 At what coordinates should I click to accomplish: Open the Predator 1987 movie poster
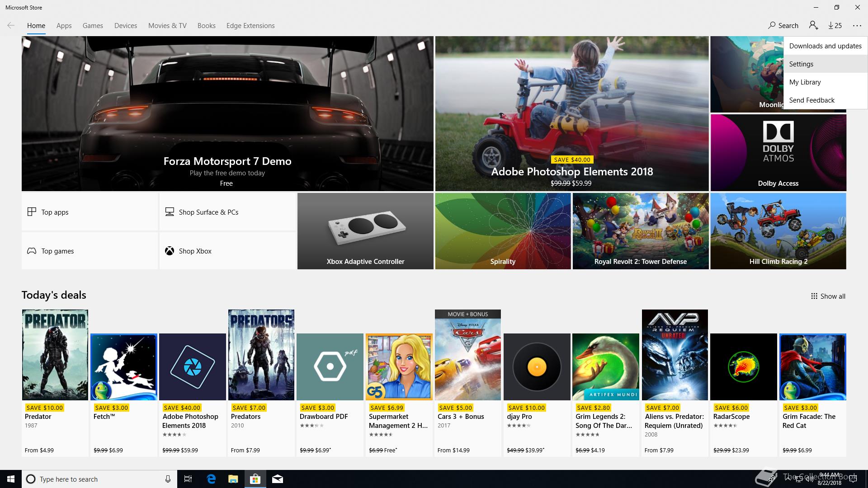tap(55, 355)
